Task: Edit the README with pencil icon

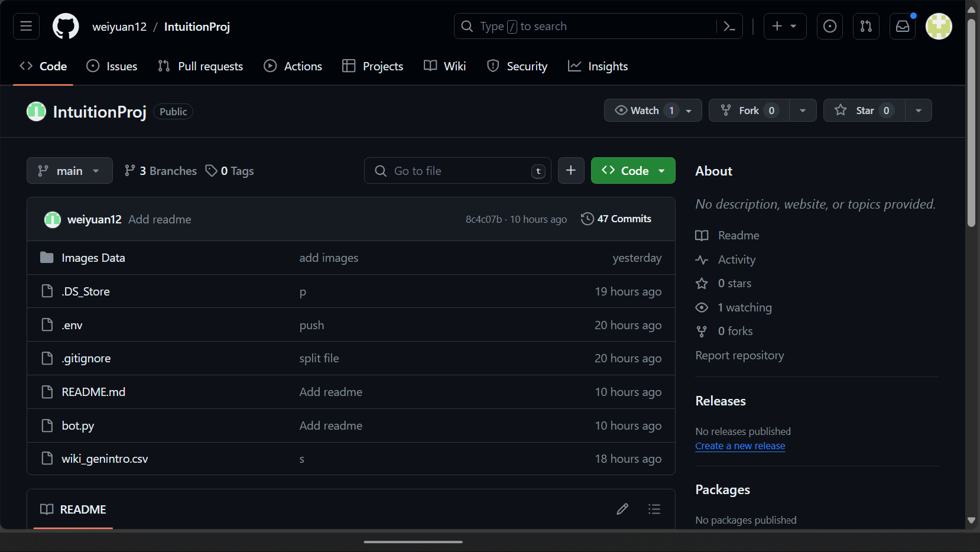Action: coord(622,509)
